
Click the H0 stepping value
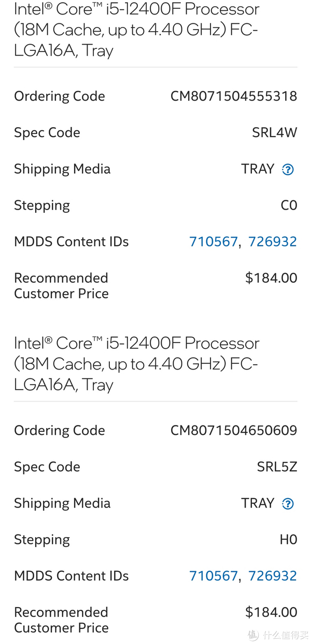[x=288, y=540]
